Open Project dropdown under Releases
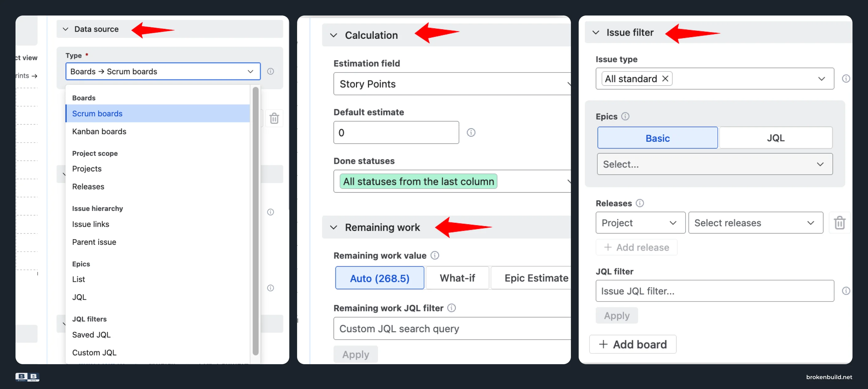This screenshot has height=389, width=868. point(640,223)
